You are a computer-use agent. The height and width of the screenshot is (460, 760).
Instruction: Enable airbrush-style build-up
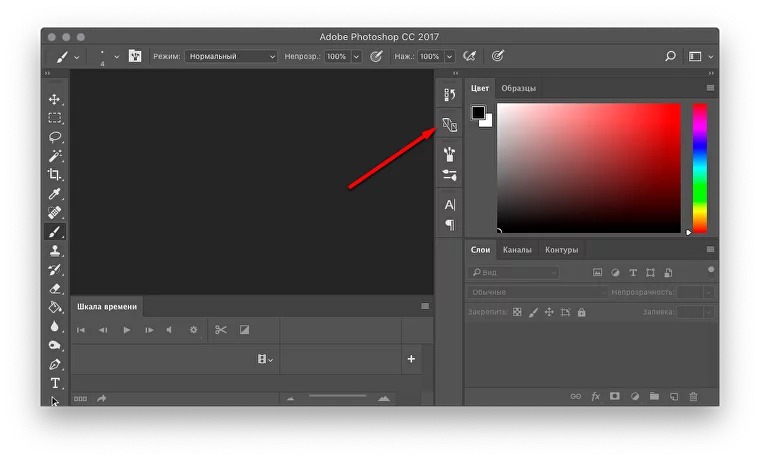[x=469, y=57]
